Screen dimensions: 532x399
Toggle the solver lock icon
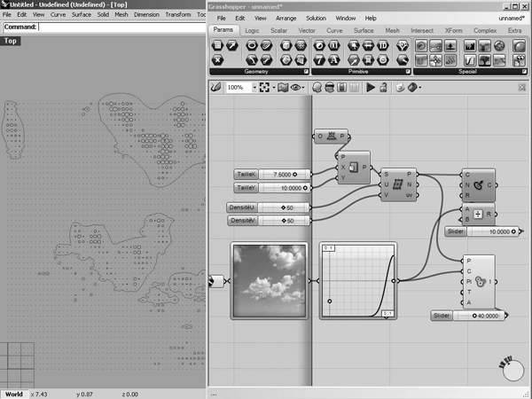(383, 88)
